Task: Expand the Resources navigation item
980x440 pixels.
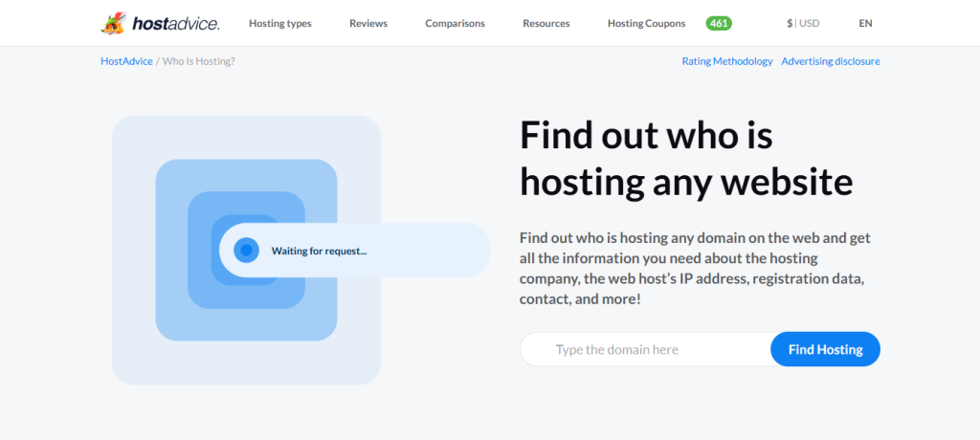Action: click(546, 23)
